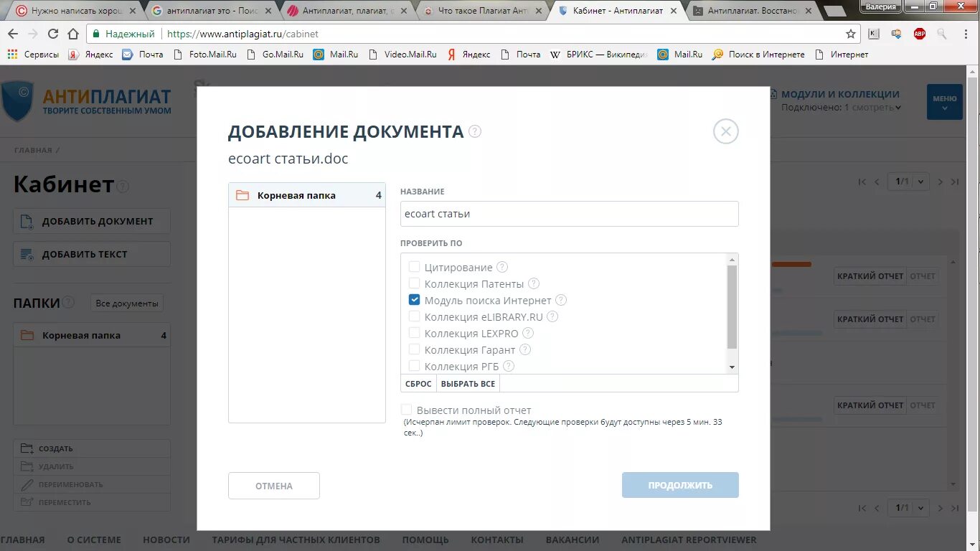Open О системе footer menu item
980x551 pixels.
click(94, 540)
